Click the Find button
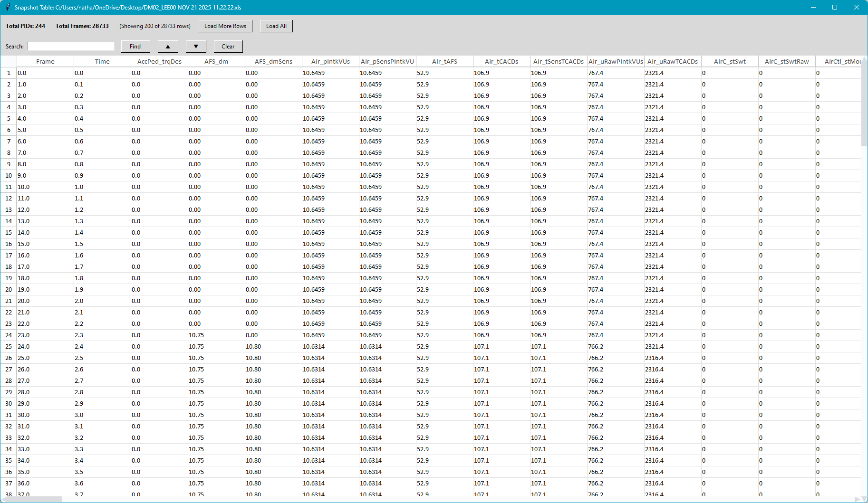Image resolution: width=868 pixels, height=503 pixels. (x=135, y=47)
